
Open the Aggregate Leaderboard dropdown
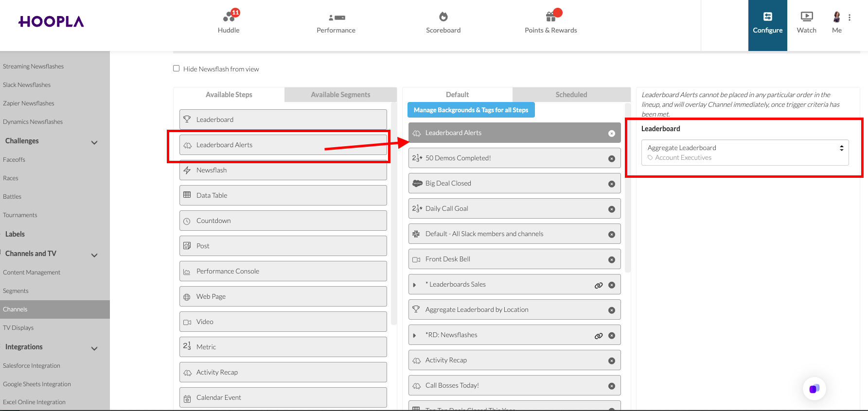point(745,153)
